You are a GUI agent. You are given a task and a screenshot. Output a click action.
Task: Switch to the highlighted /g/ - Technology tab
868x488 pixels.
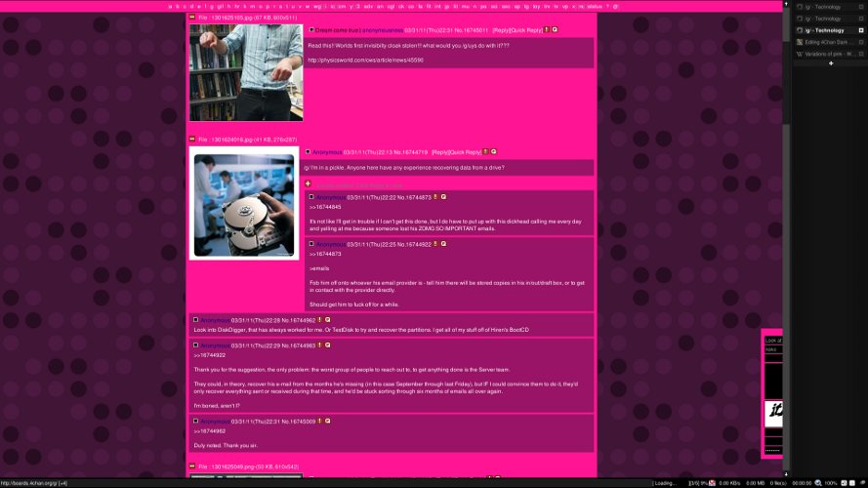coord(829,30)
